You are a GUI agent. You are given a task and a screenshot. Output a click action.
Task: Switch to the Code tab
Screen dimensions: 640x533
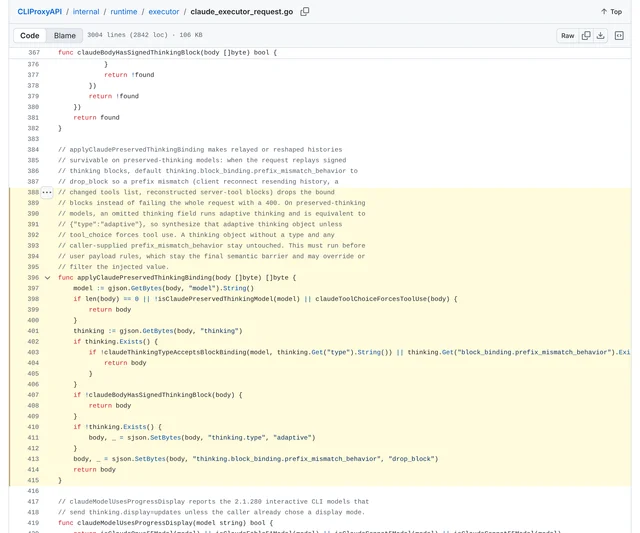(30, 36)
